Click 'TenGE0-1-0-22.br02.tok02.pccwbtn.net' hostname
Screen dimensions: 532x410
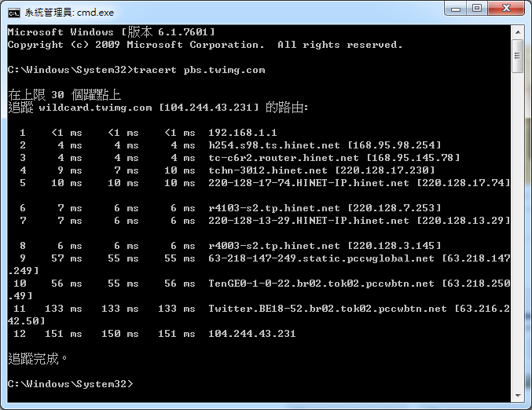(321, 284)
